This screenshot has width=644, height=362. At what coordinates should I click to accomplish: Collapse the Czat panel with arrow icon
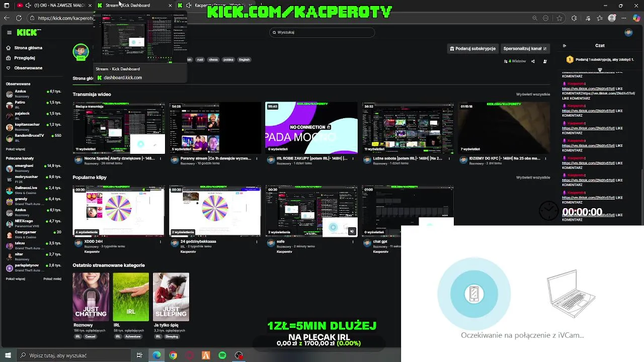click(x=564, y=45)
